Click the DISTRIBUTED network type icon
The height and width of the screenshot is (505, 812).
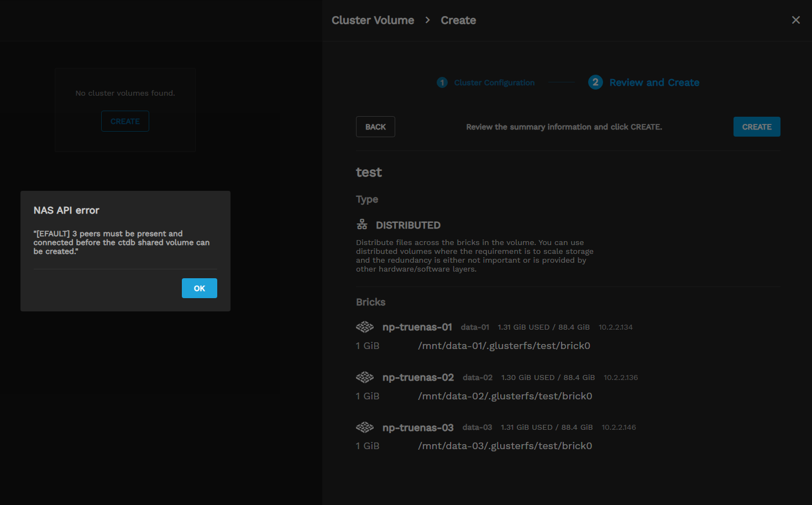tap(362, 225)
